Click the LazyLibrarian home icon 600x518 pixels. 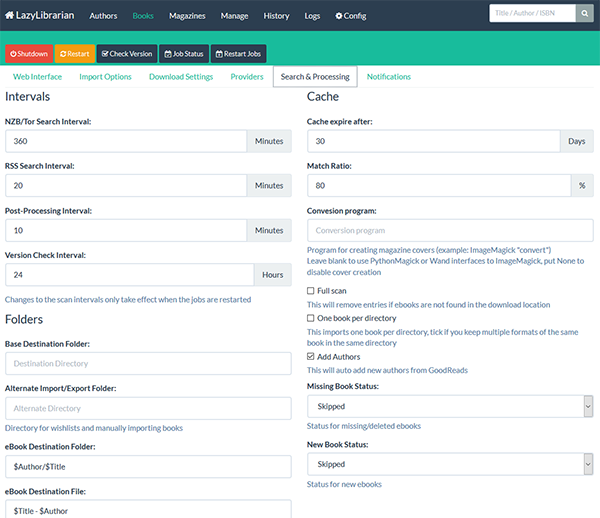[x=10, y=15]
